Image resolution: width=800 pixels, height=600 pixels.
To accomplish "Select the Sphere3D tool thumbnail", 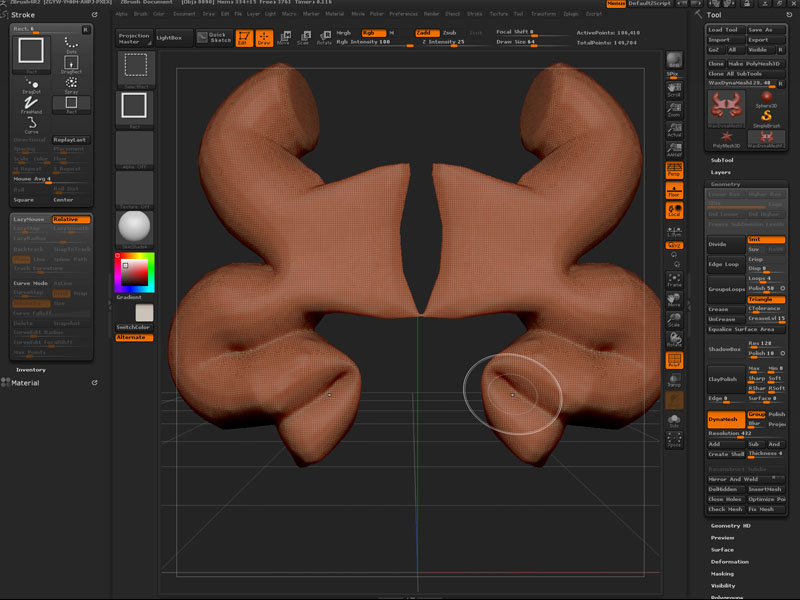I will click(766, 99).
